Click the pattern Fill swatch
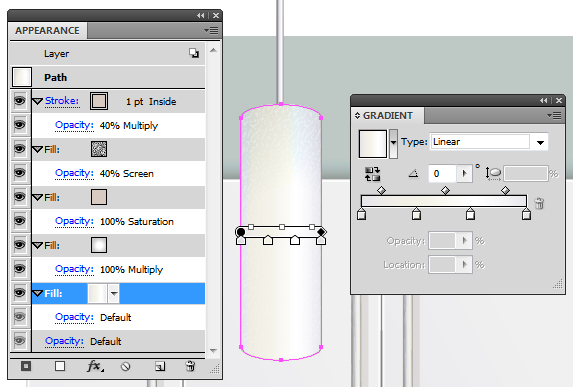 99,149
